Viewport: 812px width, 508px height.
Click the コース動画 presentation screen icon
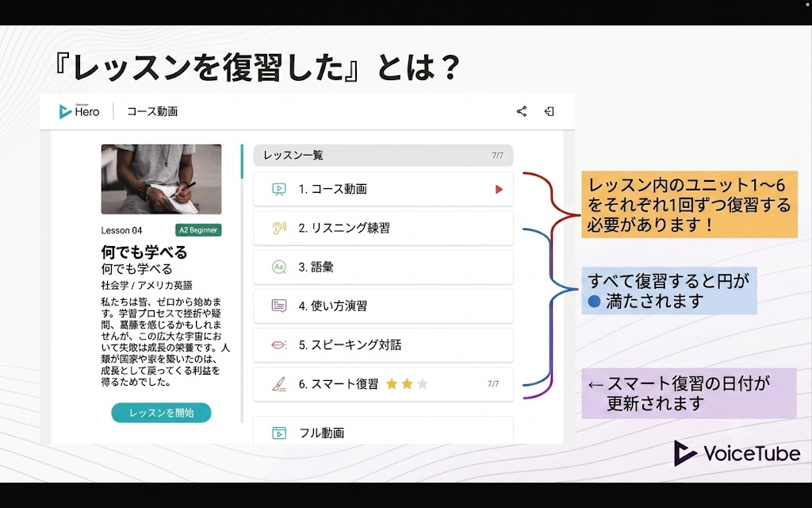tap(278, 189)
